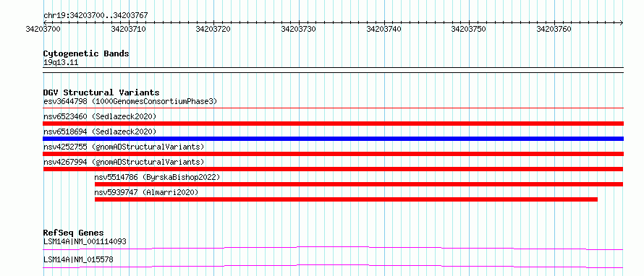Click the black 19q13.11 cytogenetic band line
644x276 pixels.
coord(333,70)
